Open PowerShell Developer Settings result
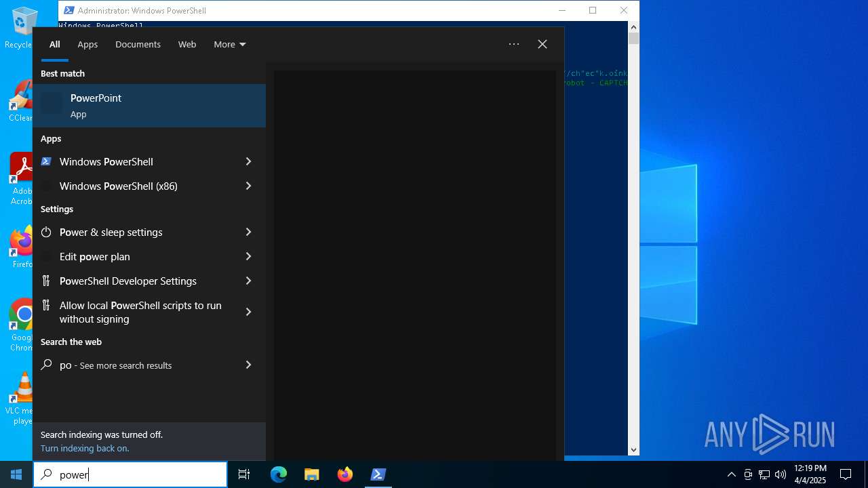Image resolution: width=868 pixels, height=488 pixels. pyautogui.click(x=132, y=281)
